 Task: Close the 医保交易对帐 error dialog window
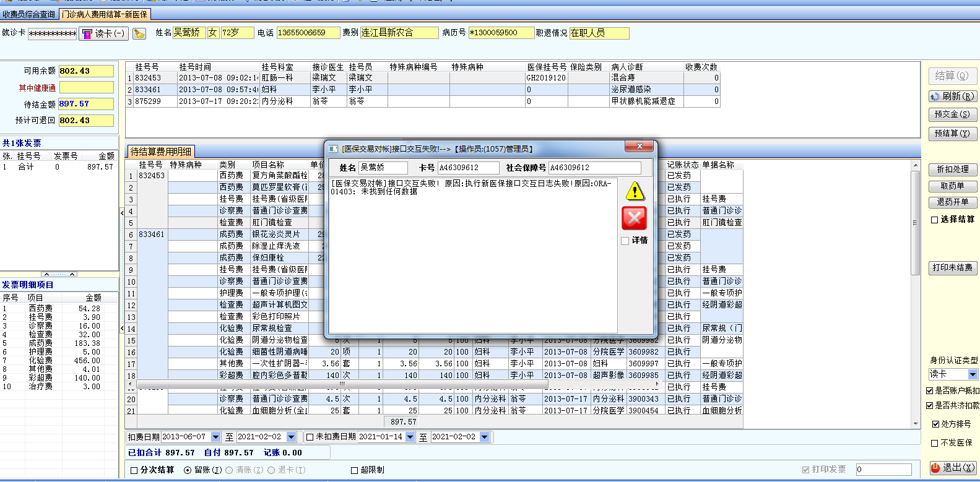(640, 147)
